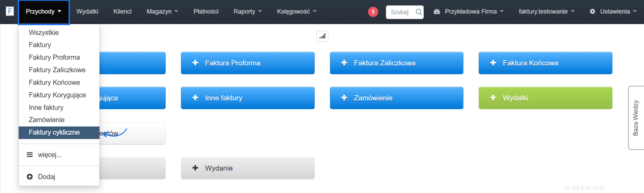Click the blue Inne faktury button
Viewport: 644px width, 193px height.
[248, 98]
